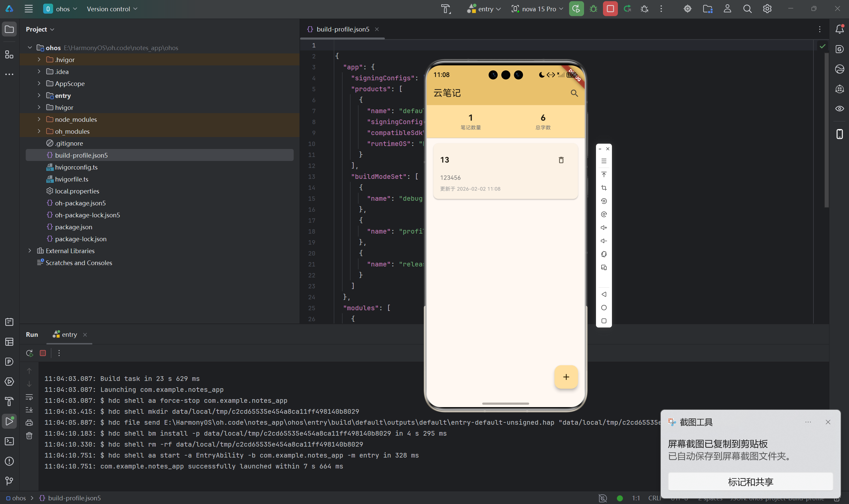Expand the entry folder in project tree
The width and height of the screenshot is (849, 504).
click(x=39, y=96)
